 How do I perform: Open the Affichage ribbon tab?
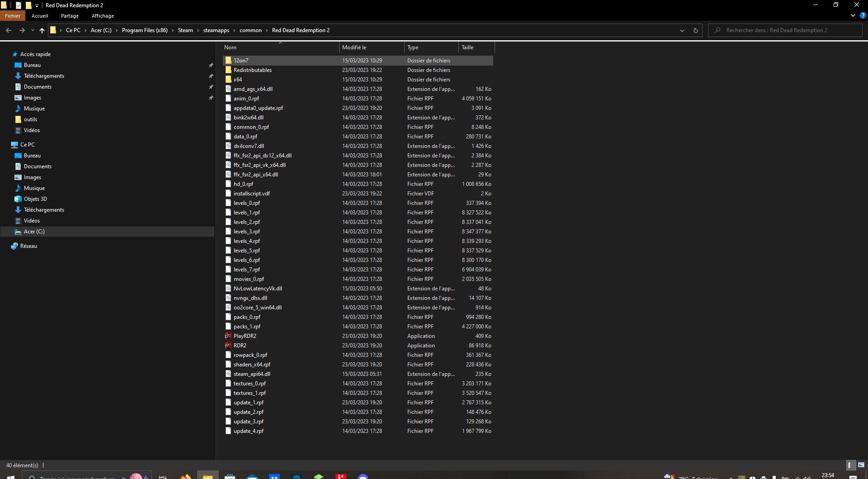click(103, 16)
